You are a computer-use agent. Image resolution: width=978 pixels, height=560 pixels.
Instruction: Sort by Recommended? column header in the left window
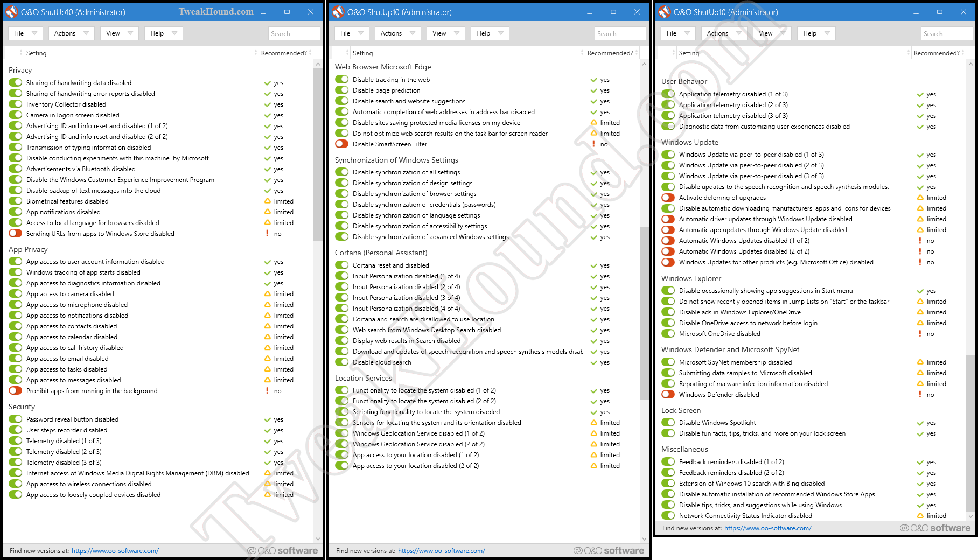point(286,53)
